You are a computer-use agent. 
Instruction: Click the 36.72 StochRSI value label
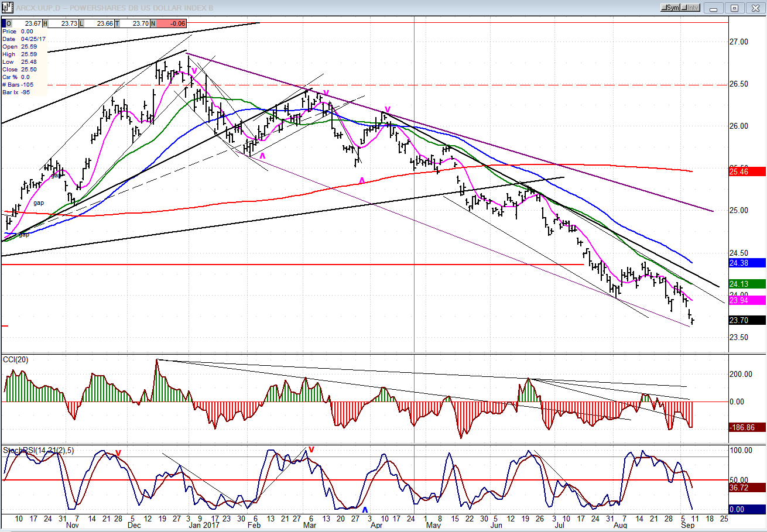click(x=746, y=488)
